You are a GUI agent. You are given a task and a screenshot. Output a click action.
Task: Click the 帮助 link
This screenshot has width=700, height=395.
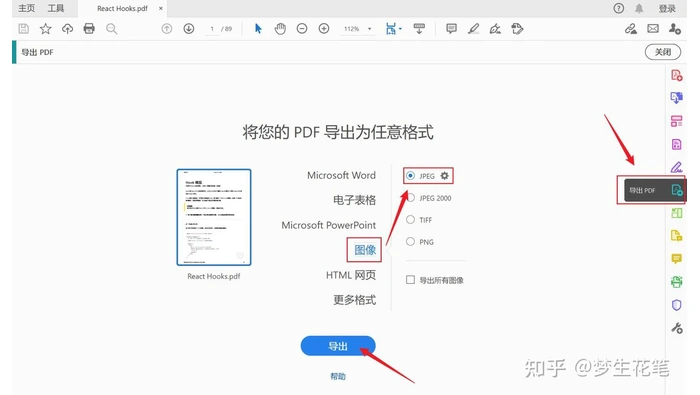click(x=338, y=376)
